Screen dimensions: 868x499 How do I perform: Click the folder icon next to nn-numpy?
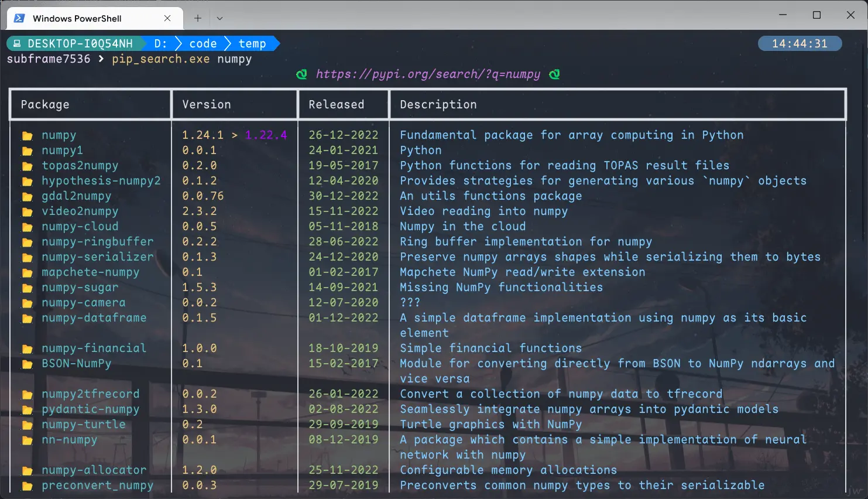(27, 440)
